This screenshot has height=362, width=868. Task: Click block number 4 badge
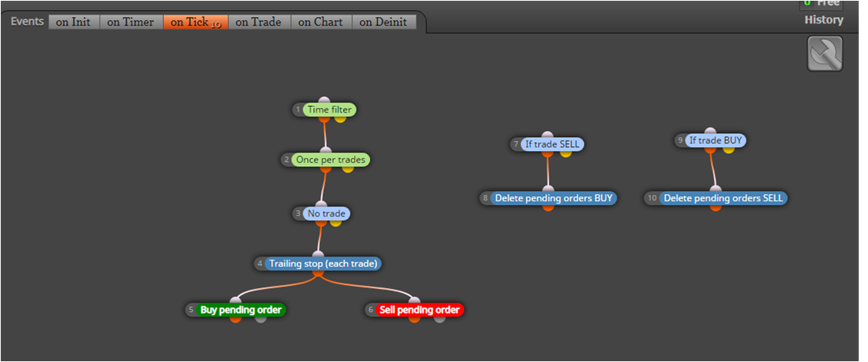click(x=260, y=264)
